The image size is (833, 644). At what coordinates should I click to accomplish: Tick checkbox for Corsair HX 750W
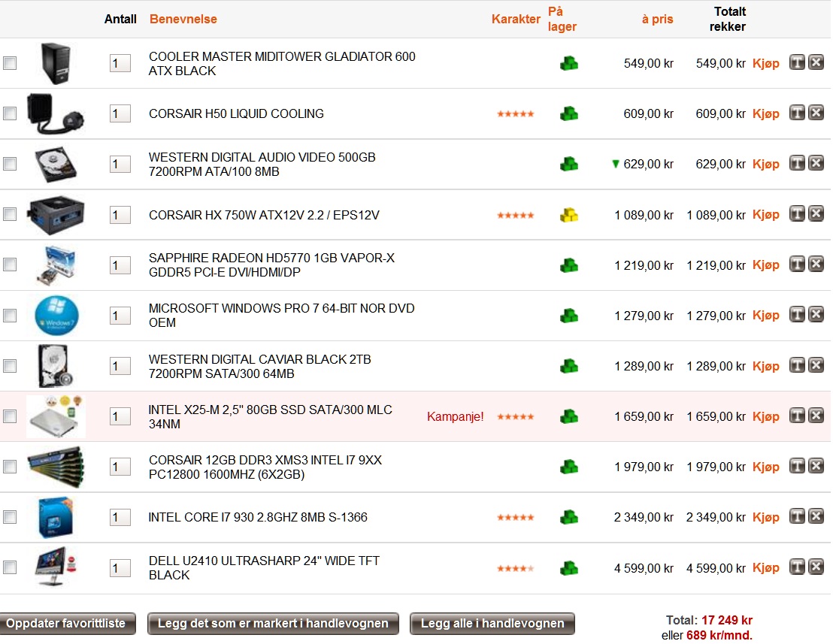[x=10, y=214]
